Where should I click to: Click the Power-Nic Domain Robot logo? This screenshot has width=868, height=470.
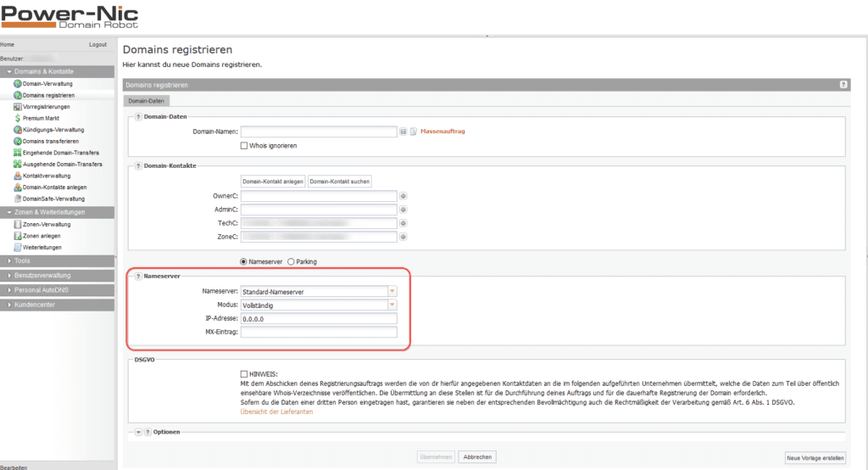(x=70, y=17)
